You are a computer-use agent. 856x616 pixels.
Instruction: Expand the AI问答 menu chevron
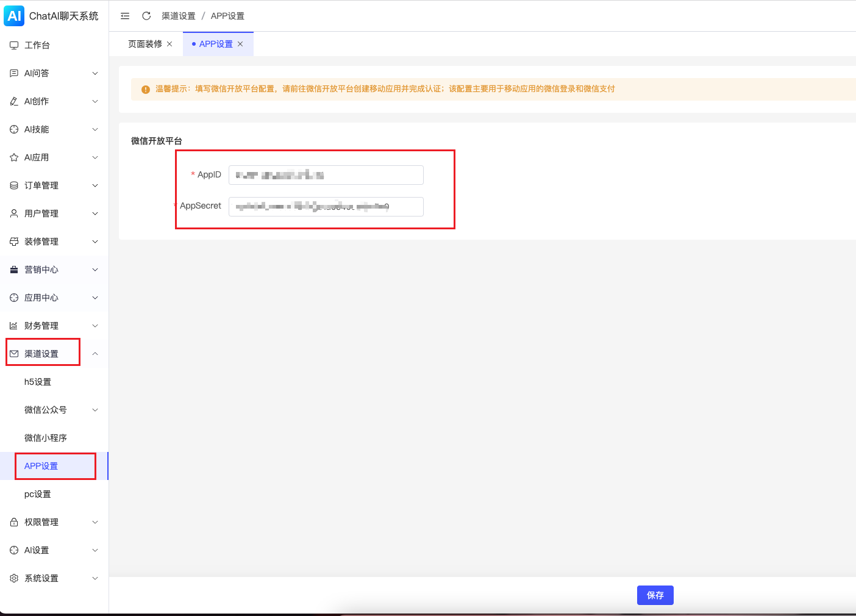[x=95, y=73]
